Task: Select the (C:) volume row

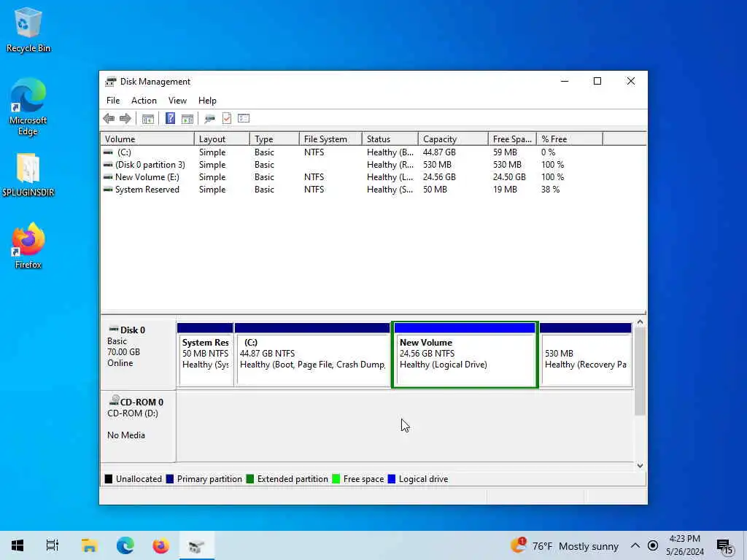Action: click(373, 152)
